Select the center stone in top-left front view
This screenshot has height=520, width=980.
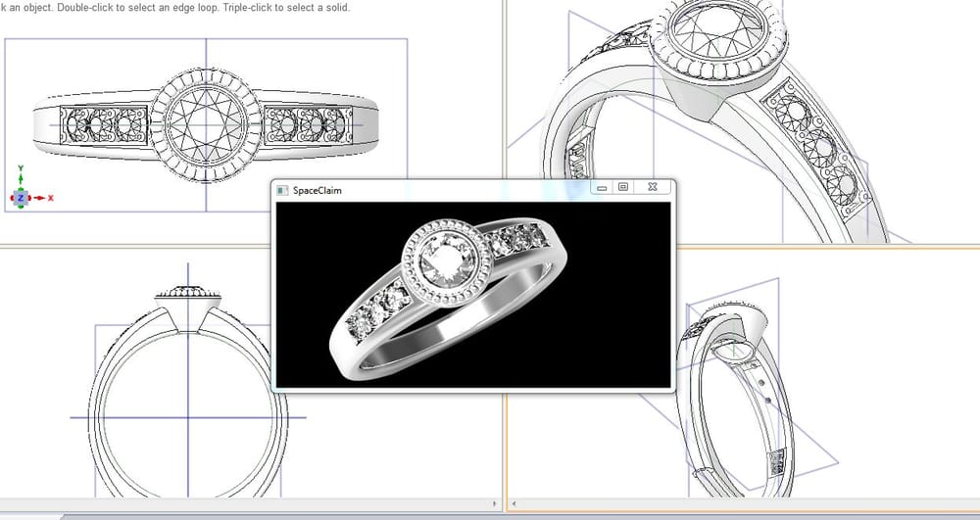pos(206,122)
